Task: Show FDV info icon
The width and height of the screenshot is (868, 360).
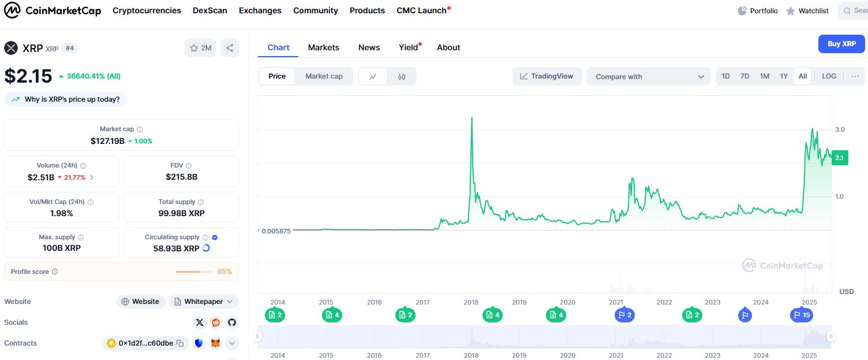Action: click(189, 166)
